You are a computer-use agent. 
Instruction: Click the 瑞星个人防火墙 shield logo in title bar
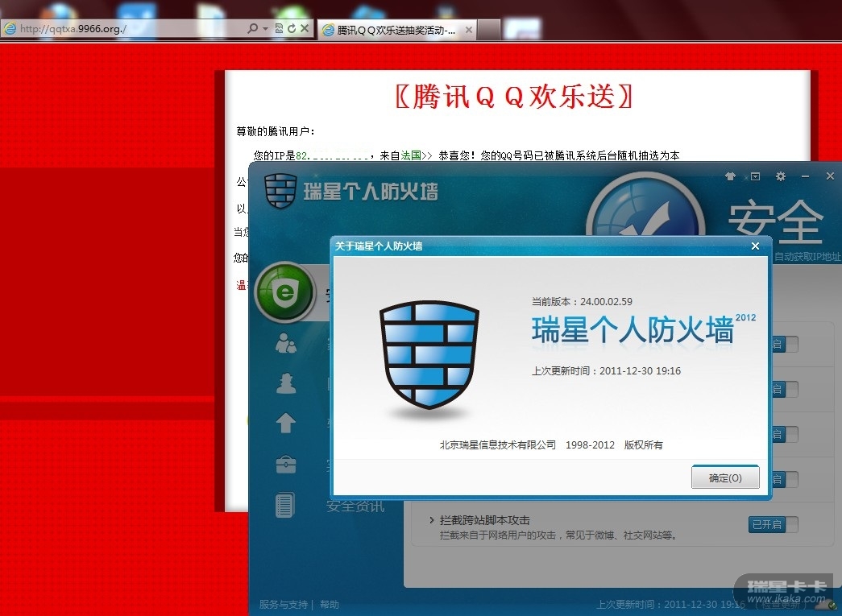(280, 191)
